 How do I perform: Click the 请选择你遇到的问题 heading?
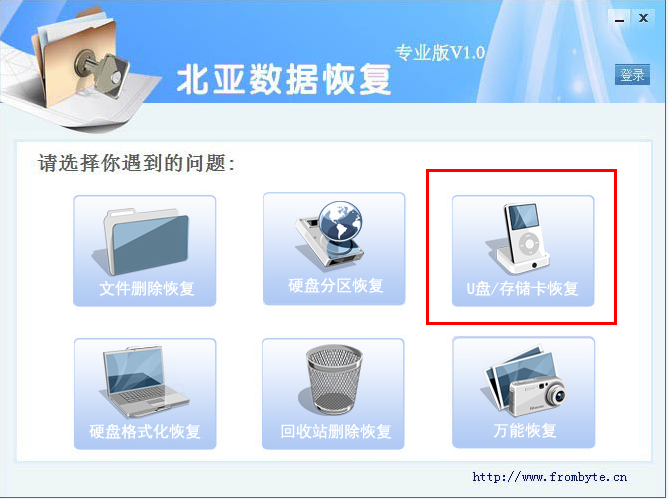(136, 163)
